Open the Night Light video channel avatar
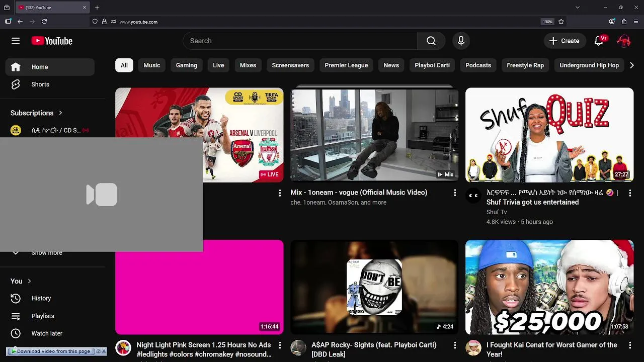 (x=123, y=348)
